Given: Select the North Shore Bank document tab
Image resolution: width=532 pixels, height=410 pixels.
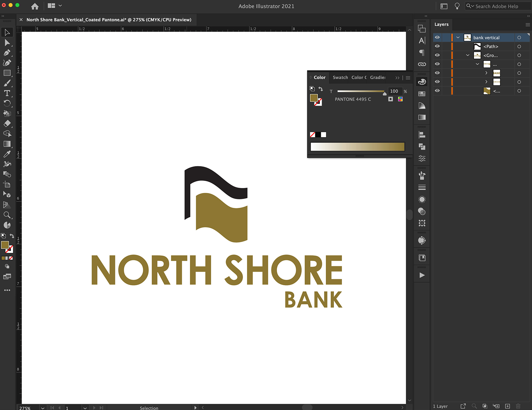Looking at the screenshot, I should [109, 20].
